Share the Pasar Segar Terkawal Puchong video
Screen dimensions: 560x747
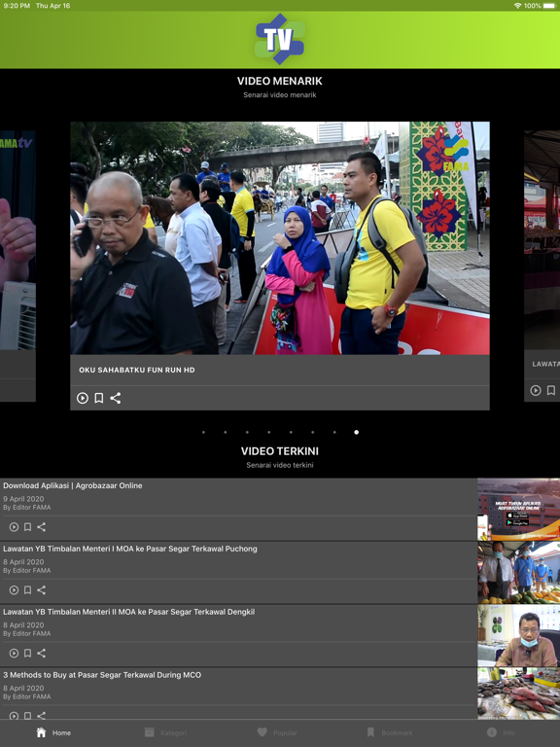coord(42,589)
